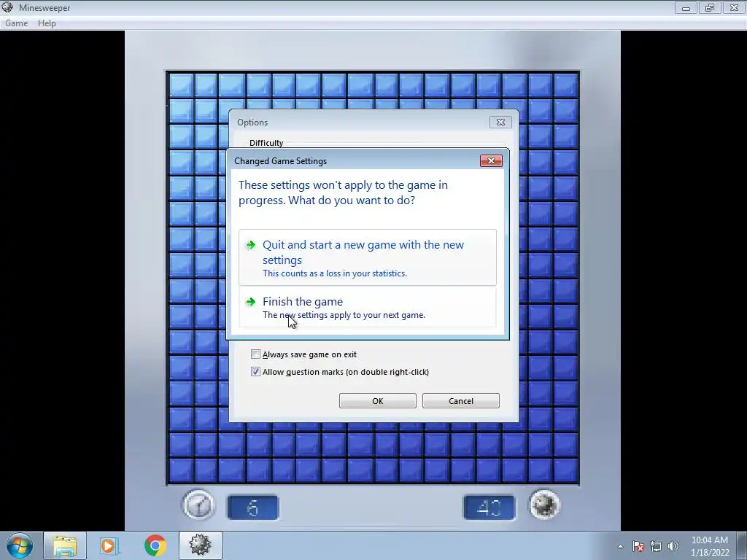Enable Always save game on exit checkbox

(x=256, y=354)
